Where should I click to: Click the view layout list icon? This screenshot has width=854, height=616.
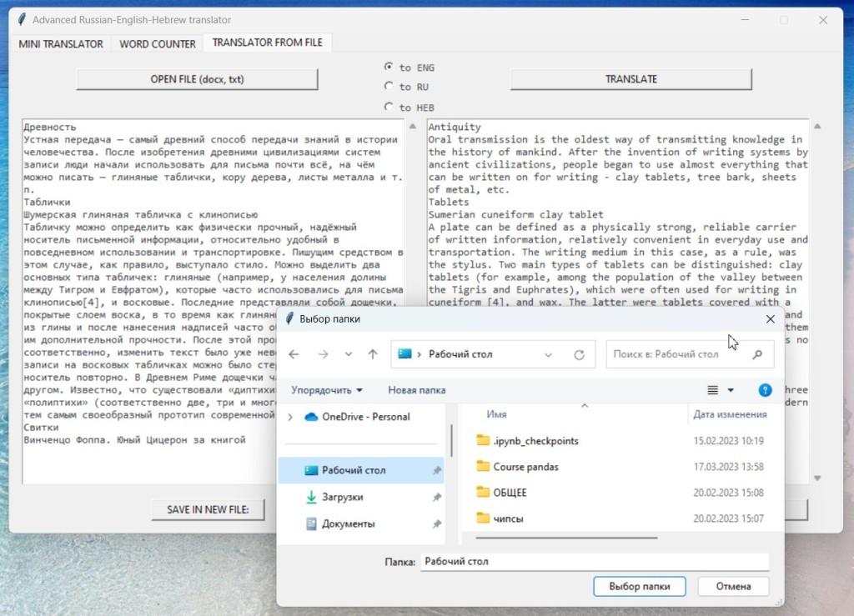point(712,389)
